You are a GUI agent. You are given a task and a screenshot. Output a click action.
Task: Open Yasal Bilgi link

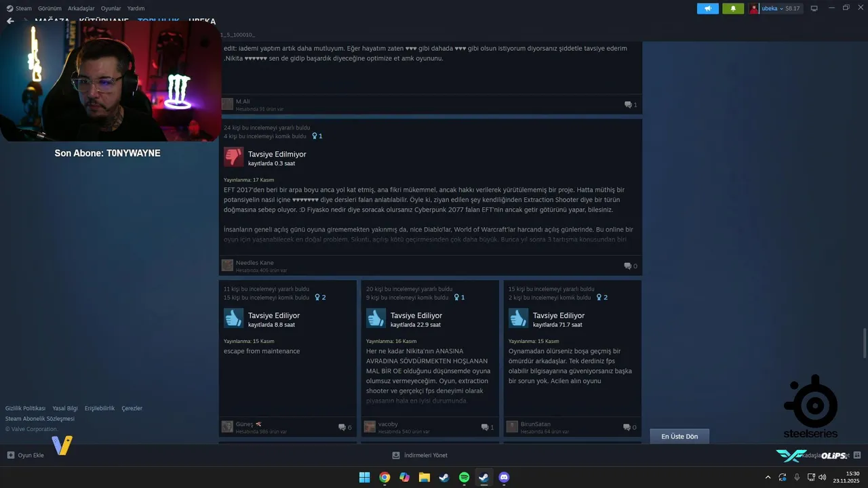[x=65, y=408]
